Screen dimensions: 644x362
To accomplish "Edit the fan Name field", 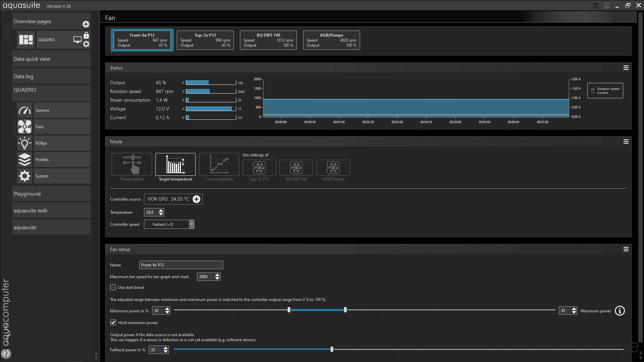I will [x=181, y=265].
